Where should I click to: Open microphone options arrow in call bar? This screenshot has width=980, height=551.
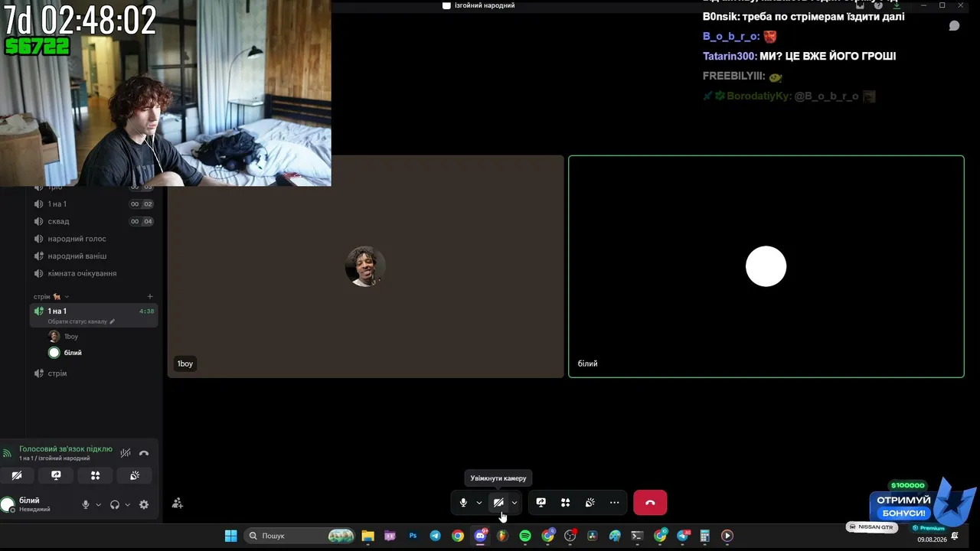click(479, 503)
